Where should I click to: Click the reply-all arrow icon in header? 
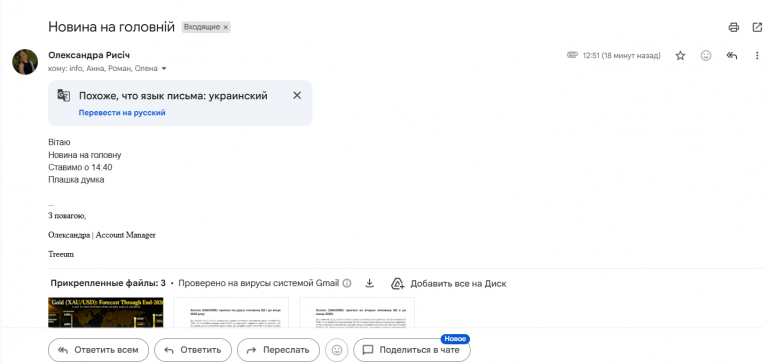click(x=732, y=56)
